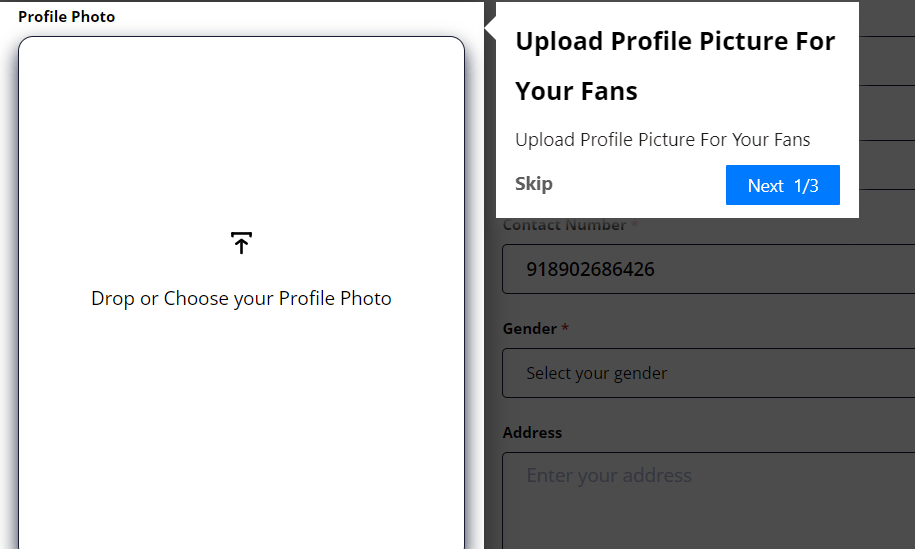Click empty drop zone area above upload arrow
The width and height of the screenshot is (915, 549).
pos(241,134)
